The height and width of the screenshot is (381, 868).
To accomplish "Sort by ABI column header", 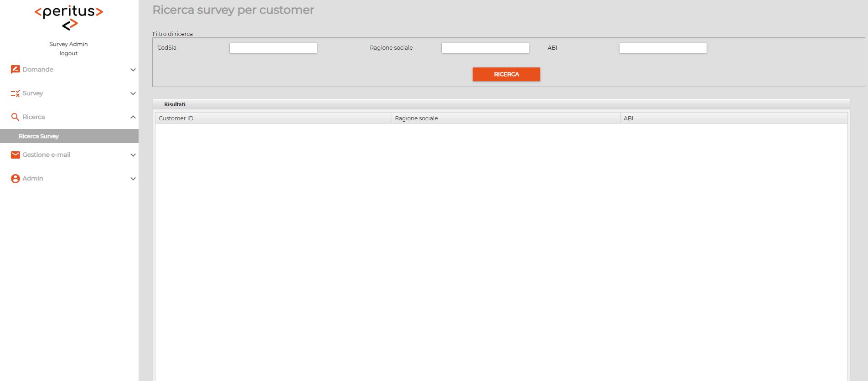I will click(x=734, y=118).
